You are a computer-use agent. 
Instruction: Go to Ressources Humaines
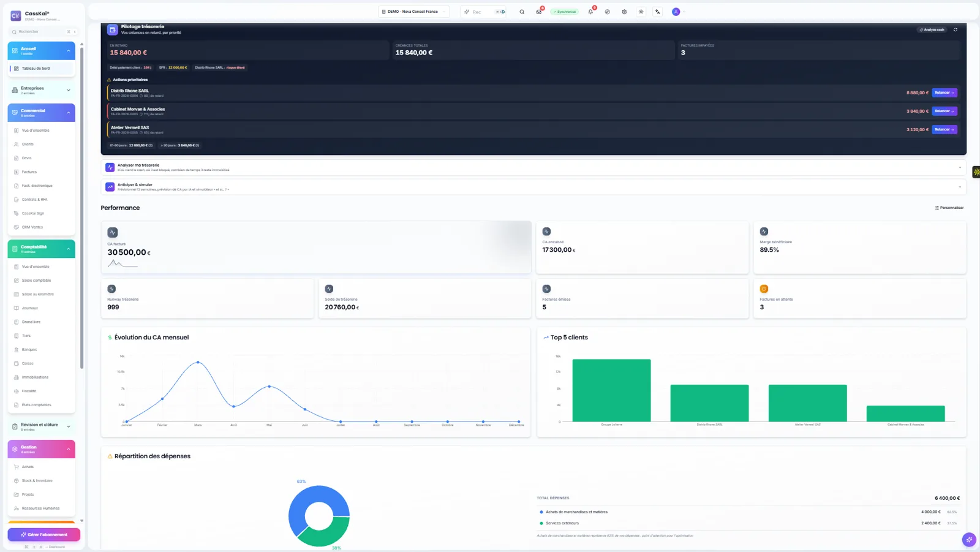tap(42, 508)
